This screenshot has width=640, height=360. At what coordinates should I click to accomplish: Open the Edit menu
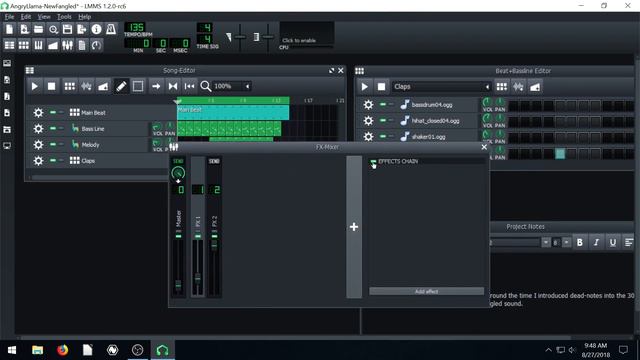coord(26,17)
